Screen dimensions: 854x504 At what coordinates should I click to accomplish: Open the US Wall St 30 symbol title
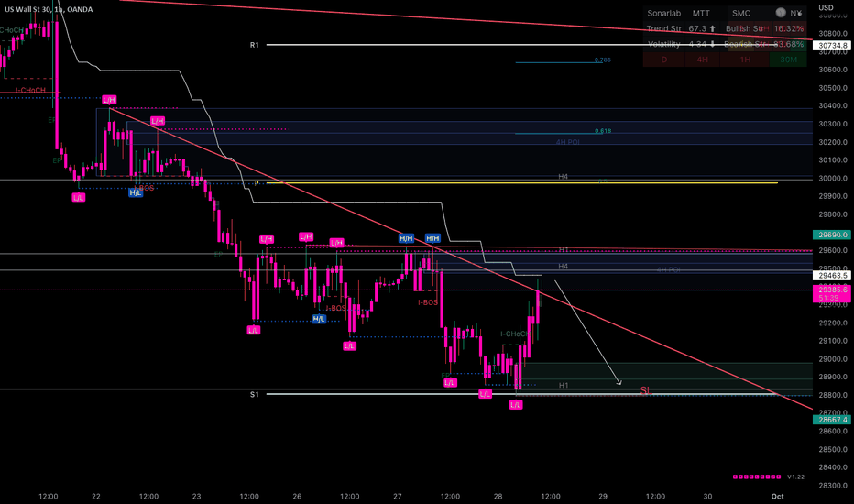pos(49,9)
